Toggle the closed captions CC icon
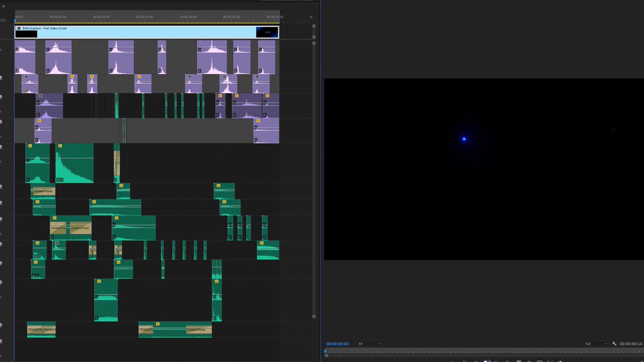The height and width of the screenshot is (362, 644). click(3, 20)
